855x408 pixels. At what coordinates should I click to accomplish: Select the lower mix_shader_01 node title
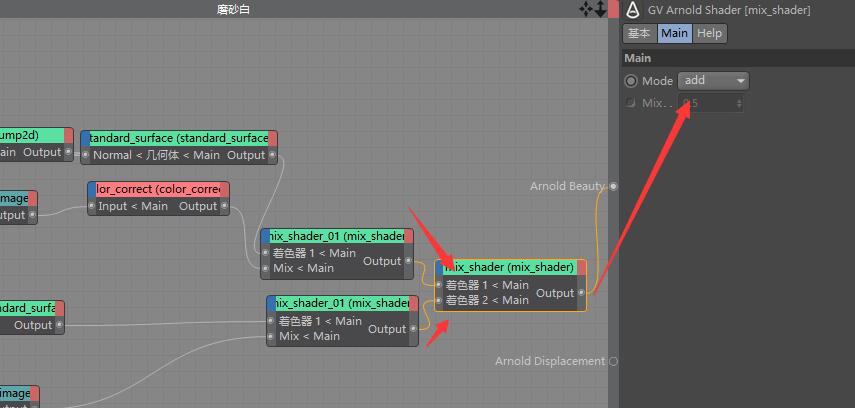(342, 303)
